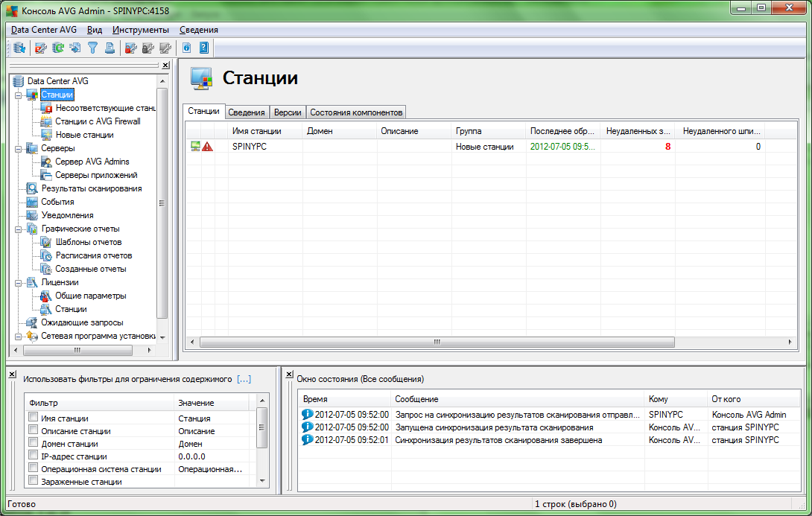
Task: Open the Инструменты menu
Action: click(140, 30)
